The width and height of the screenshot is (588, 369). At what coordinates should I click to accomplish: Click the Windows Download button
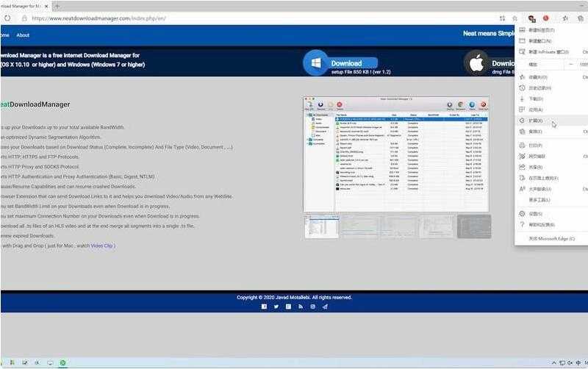pyautogui.click(x=346, y=63)
